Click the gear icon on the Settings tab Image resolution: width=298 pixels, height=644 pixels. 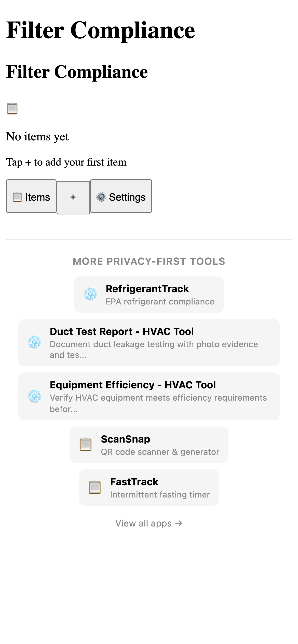(x=101, y=197)
